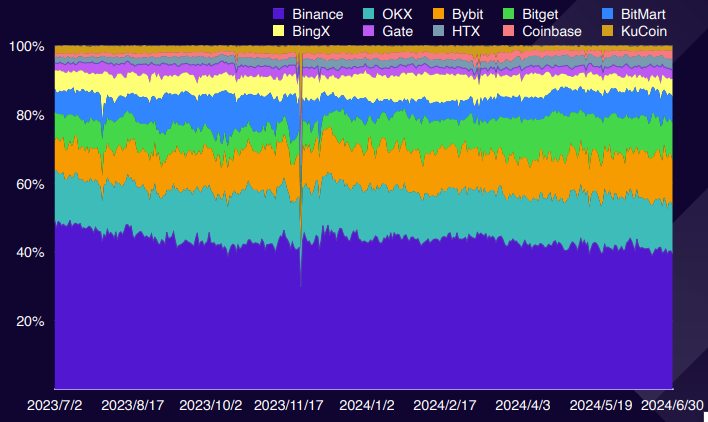Screen dimensions: 708x422
Task: Click the 2024/6/30 date label
Action: coord(672,405)
